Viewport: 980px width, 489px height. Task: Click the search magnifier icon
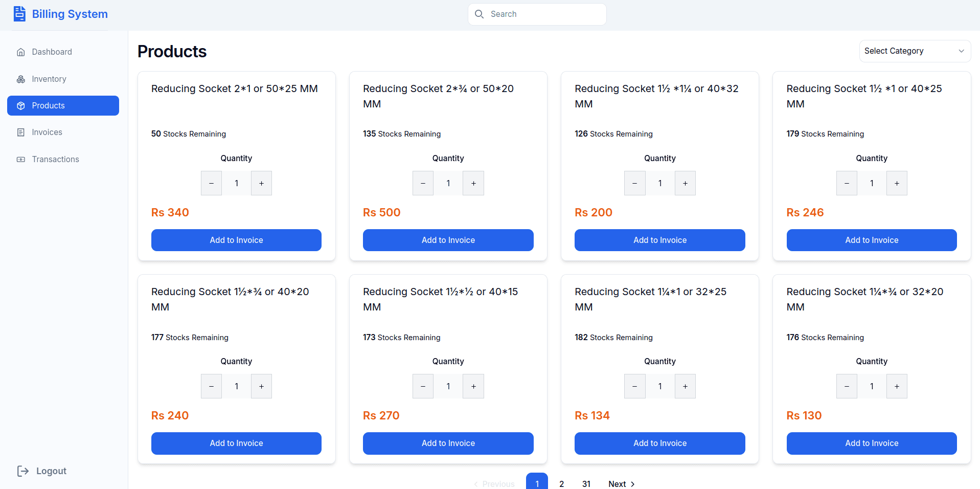point(479,14)
